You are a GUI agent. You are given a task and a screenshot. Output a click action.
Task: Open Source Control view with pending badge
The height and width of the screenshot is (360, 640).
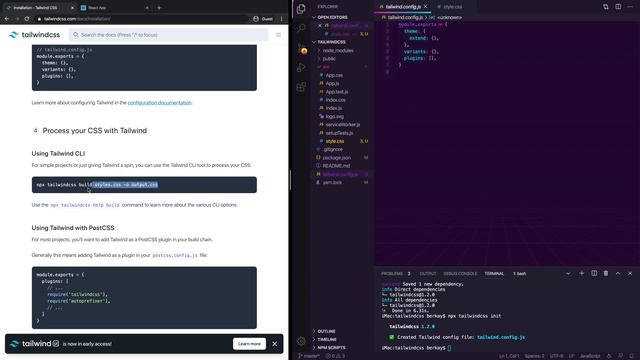click(x=302, y=49)
